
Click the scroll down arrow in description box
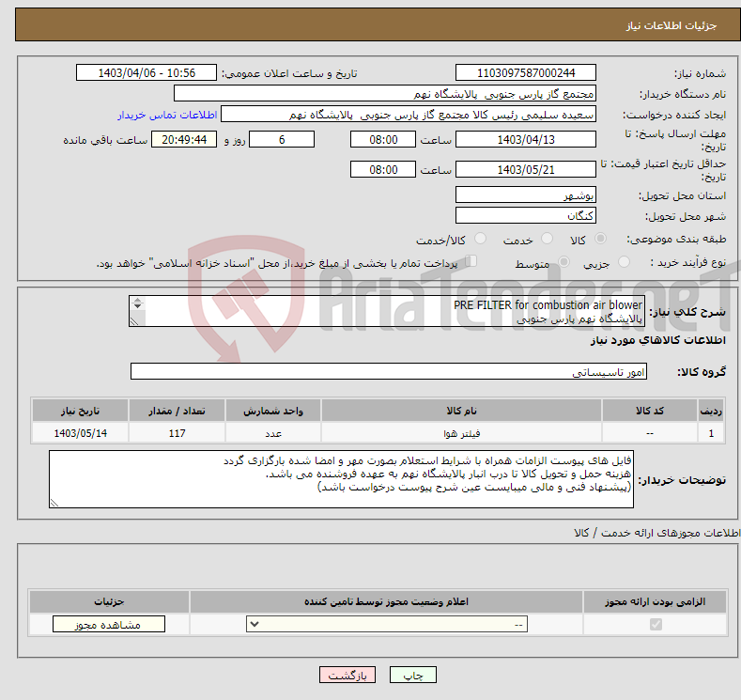[x=137, y=306]
